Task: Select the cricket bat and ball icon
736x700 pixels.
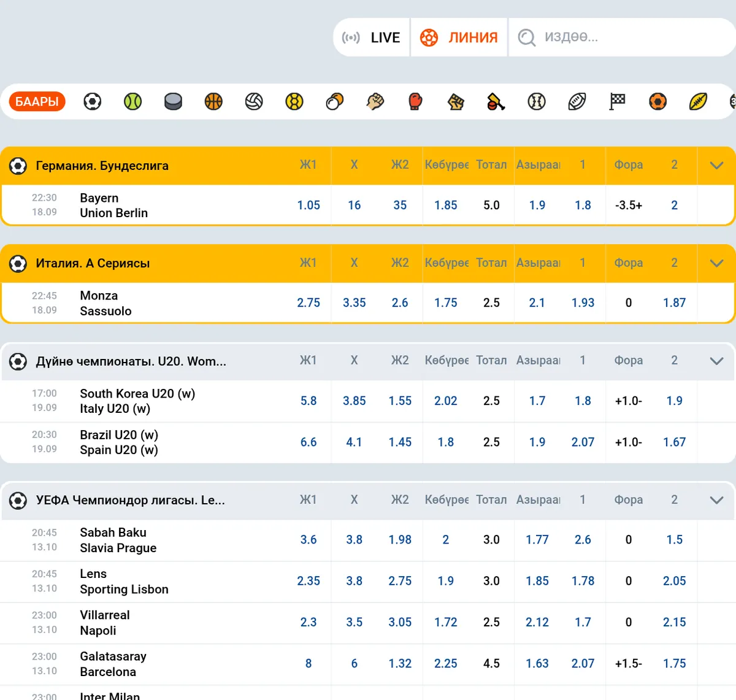Action: point(496,101)
